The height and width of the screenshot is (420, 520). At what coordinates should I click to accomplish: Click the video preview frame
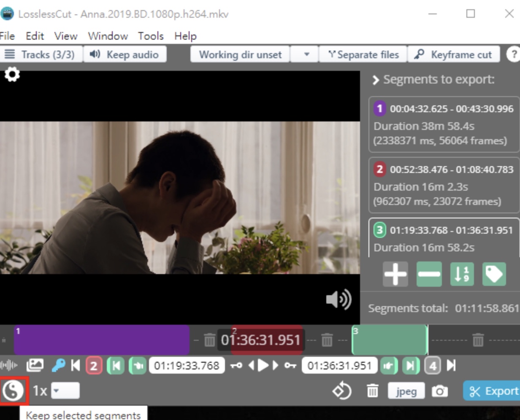coord(180,198)
